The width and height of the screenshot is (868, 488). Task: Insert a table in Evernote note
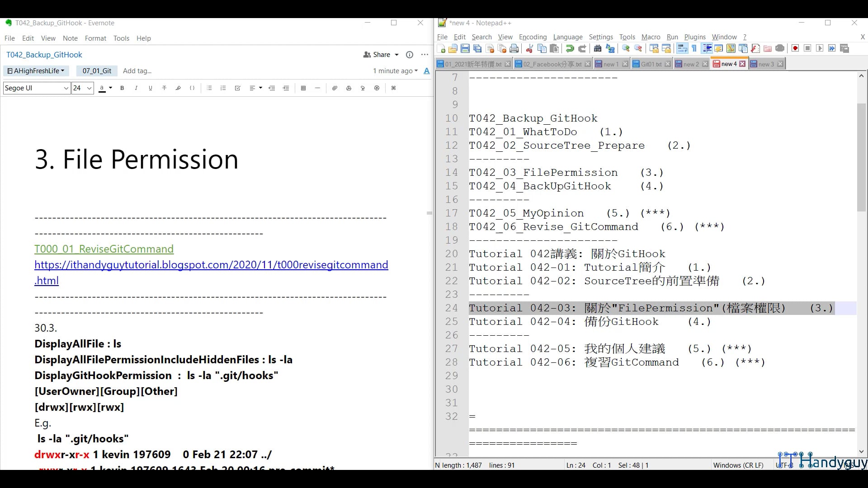[303, 88]
